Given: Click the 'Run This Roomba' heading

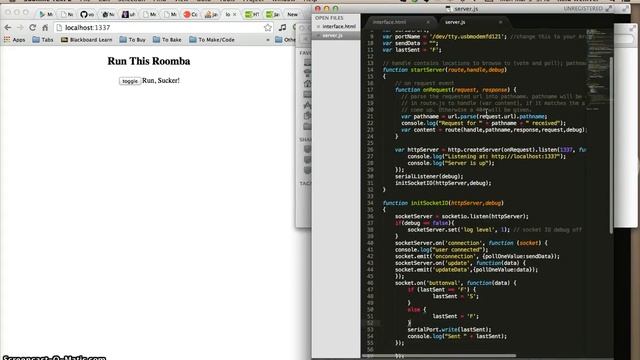Looking at the screenshot, I should [x=149, y=61].
